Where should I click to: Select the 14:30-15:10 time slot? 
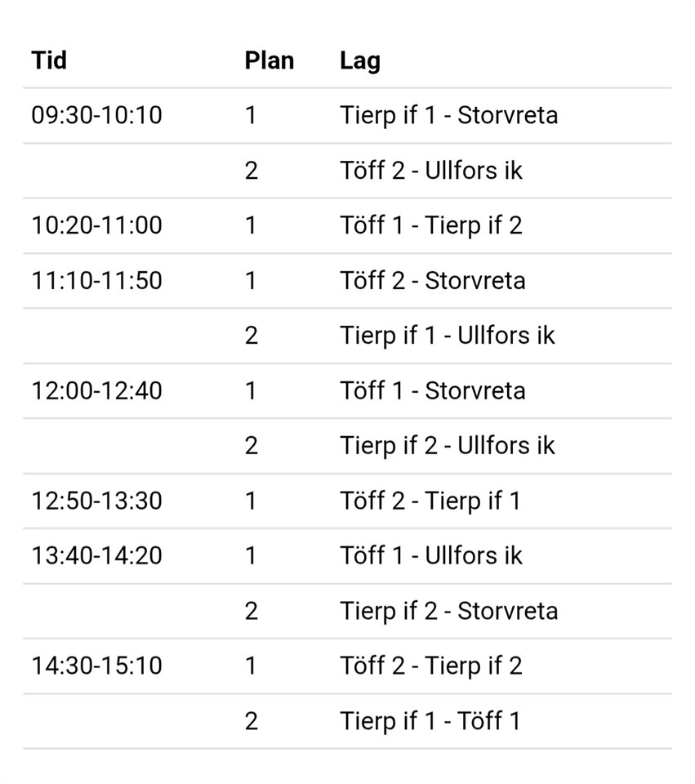[96, 666]
